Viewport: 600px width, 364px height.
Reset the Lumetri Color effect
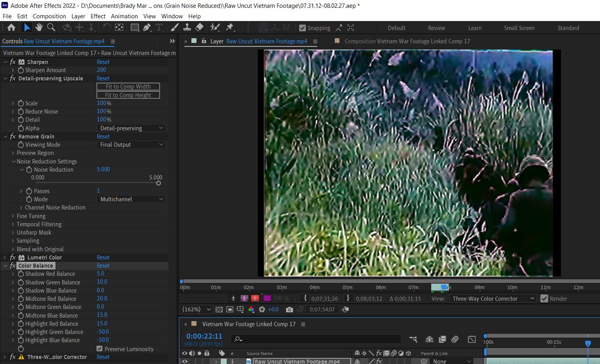[103, 257]
